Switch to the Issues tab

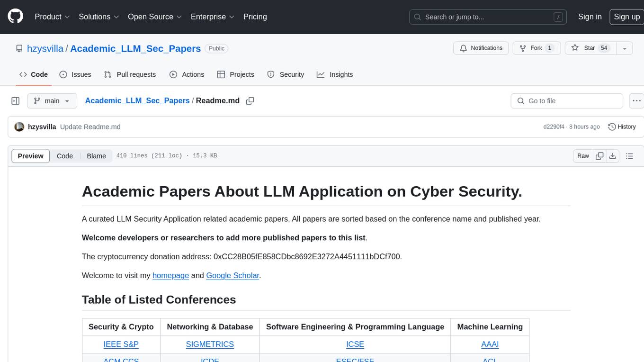(x=75, y=74)
